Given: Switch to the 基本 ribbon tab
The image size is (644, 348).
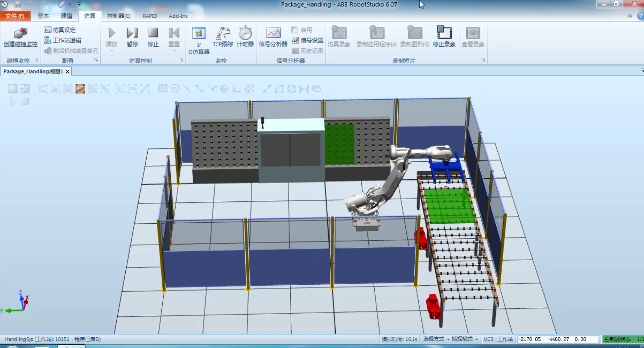Looking at the screenshot, I should click(43, 16).
